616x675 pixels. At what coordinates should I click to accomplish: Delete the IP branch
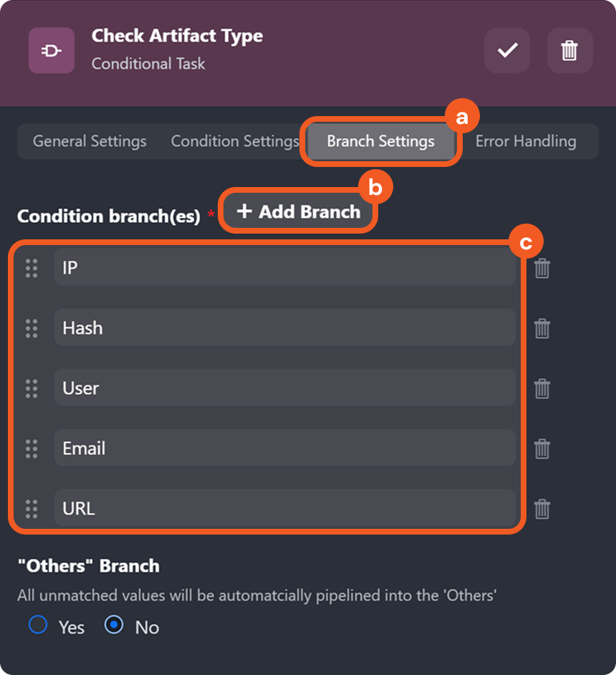(x=542, y=269)
